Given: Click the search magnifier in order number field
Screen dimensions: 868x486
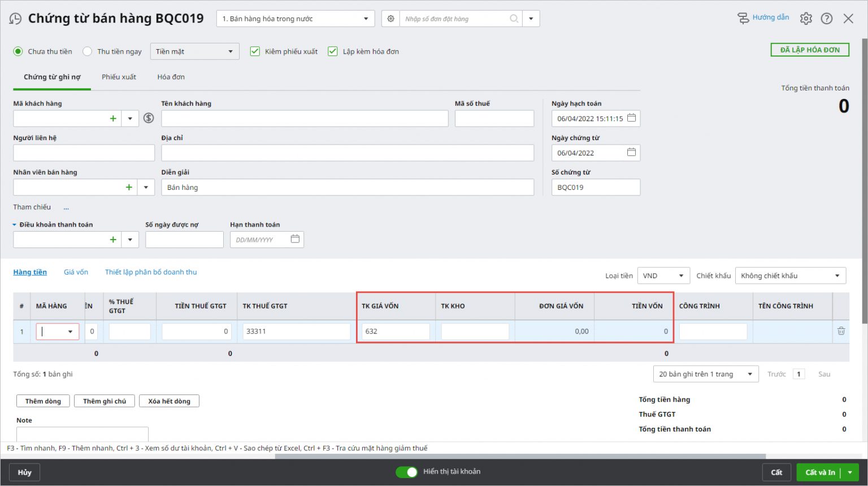Looking at the screenshot, I should pos(514,19).
